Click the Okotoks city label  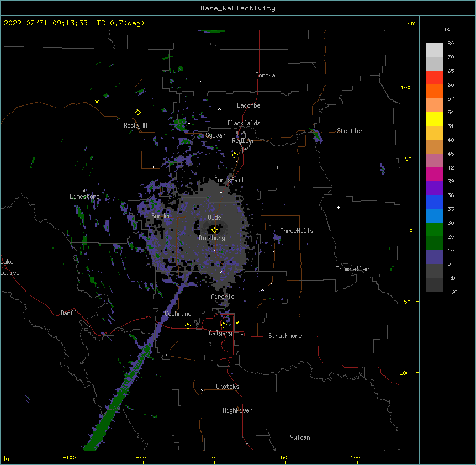(x=228, y=387)
